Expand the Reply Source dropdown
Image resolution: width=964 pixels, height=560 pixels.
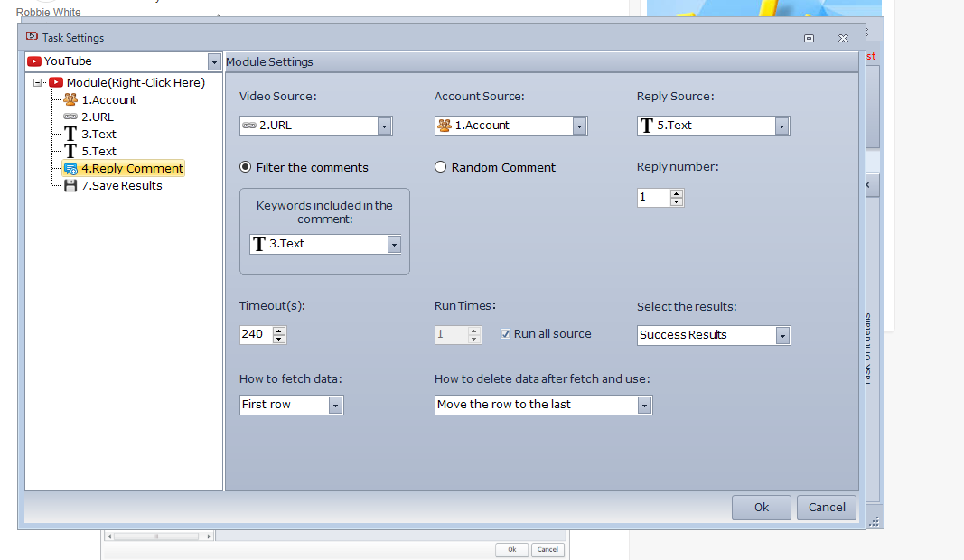coord(781,126)
